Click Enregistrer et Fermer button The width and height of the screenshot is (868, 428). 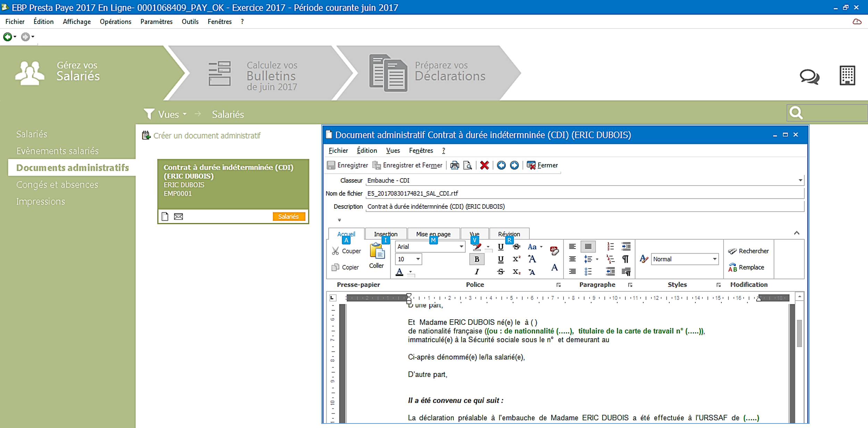click(407, 165)
